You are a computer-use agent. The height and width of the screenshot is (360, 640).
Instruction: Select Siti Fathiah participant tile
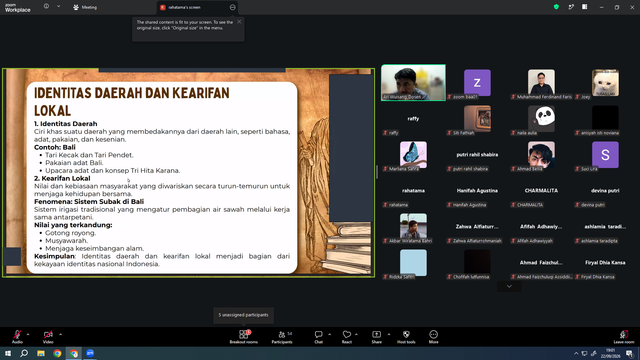477,119
